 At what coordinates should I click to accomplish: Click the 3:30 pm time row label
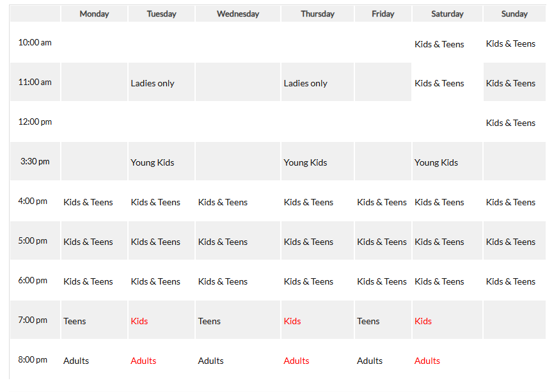pyautogui.click(x=35, y=162)
